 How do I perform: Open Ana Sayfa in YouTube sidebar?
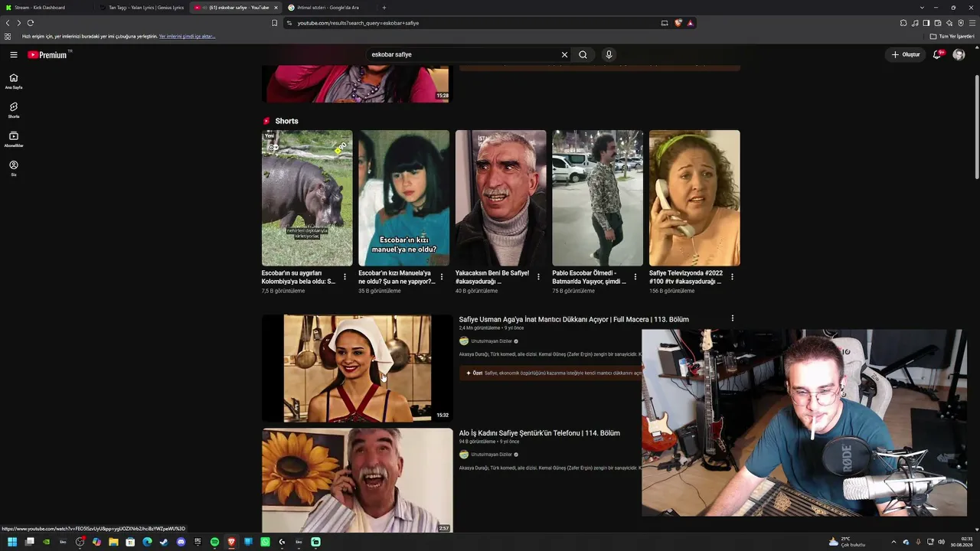pyautogui.click(x=14, y=81)
